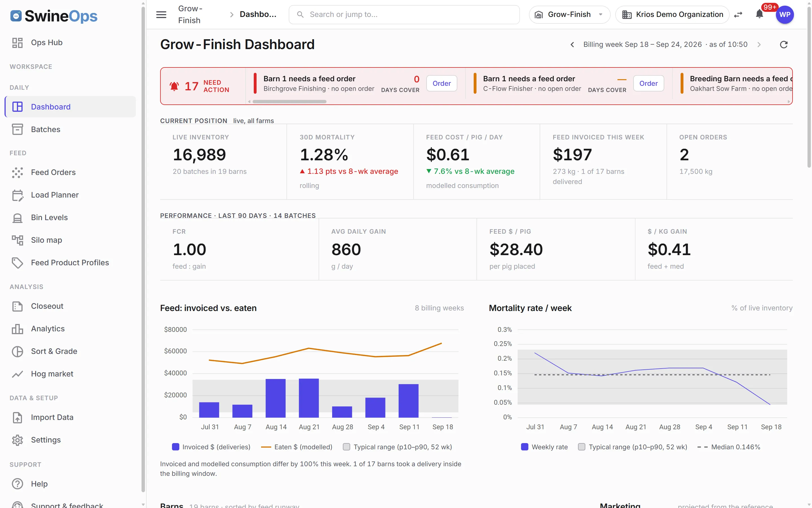Viewport: 812px width, 508px height.
Task: Toggle feed chart Typical range legend
Action: 397,447
